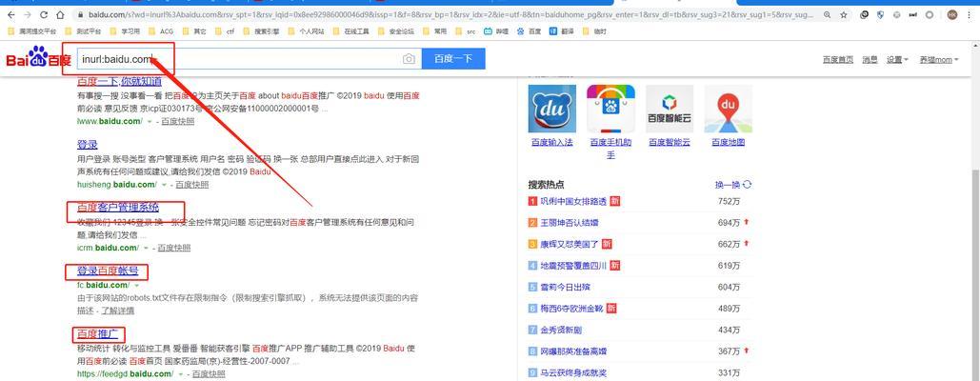Click the 百度 bookmark in bookmarks bar
The height and width of the screenshot is (381, 980).
pos(530,31)
